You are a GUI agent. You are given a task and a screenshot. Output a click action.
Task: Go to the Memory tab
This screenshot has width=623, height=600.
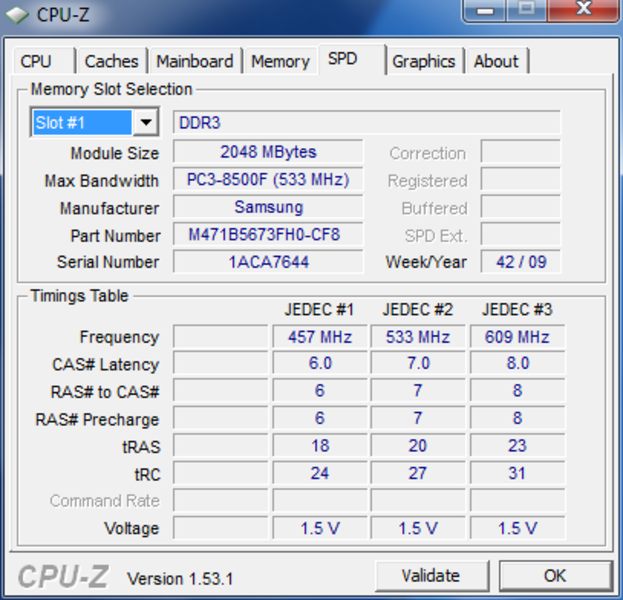coord(280,61)
